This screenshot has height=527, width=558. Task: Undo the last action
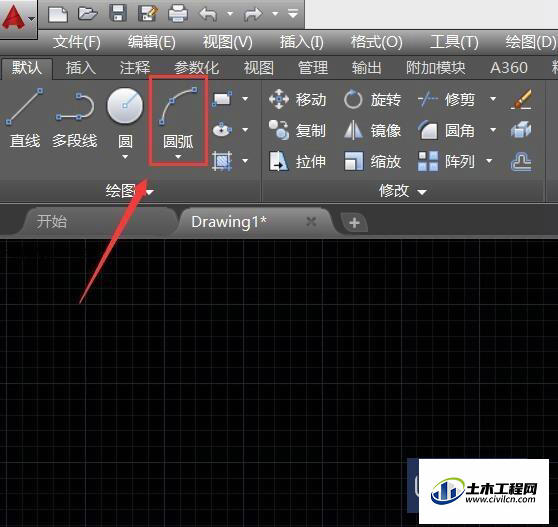[208, 15]
